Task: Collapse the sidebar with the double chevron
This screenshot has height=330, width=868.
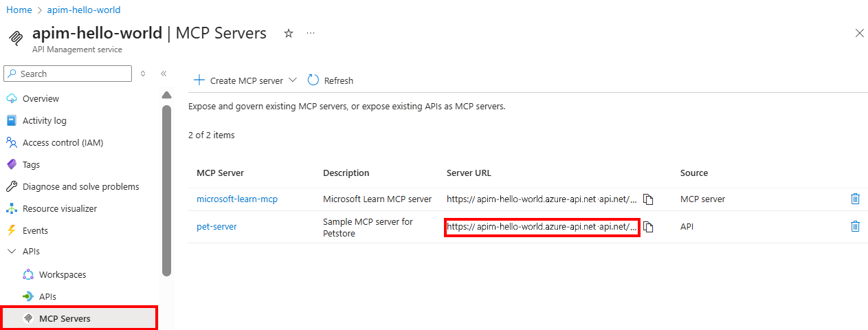Action: click(164, 74)
